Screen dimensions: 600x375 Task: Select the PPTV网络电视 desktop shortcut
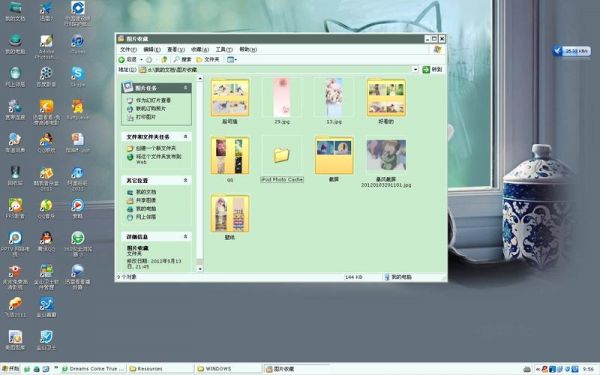pos(15,244)
